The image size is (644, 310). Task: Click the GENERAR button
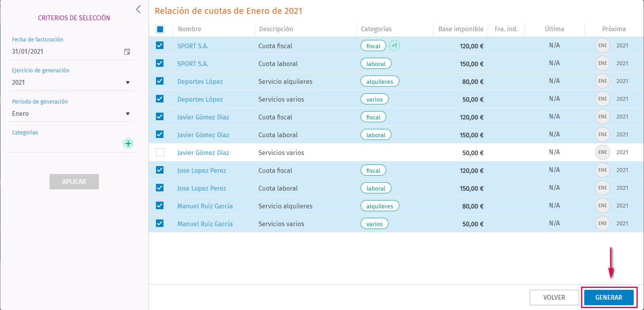point(609,297)
